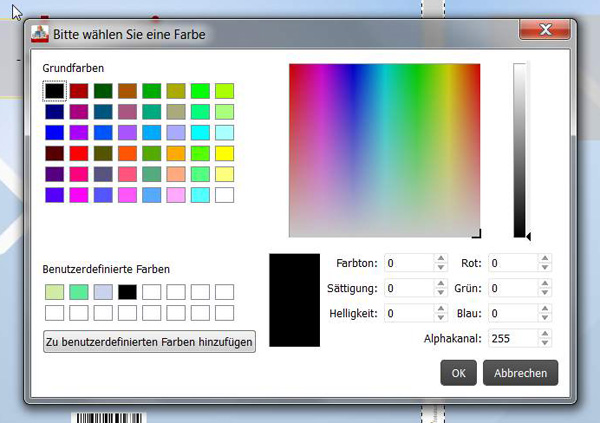Increase the Rot value with up arrow

545,258
